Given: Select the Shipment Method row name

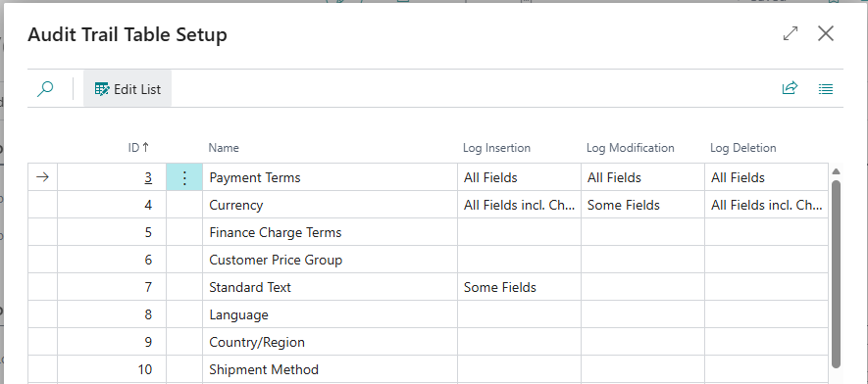Looking at the screenshot, I should pos(330,369).
